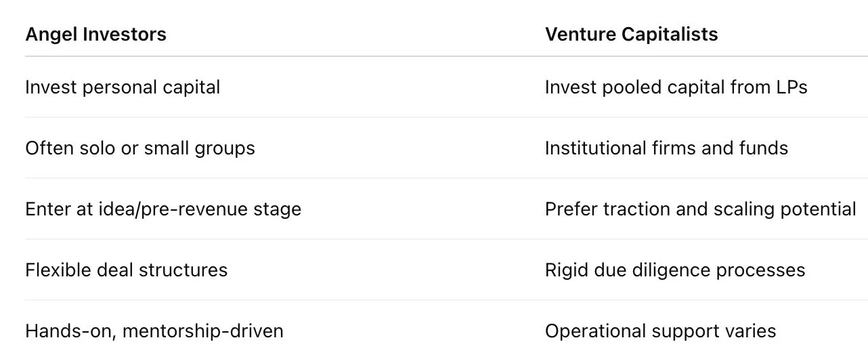Click 'Hands-on, mentorship-driven' cell

(154, 331)
